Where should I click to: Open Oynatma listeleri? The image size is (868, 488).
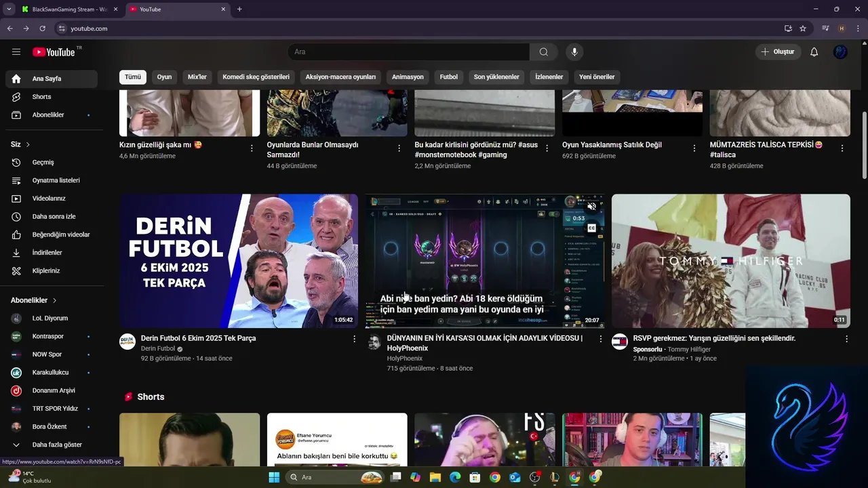pos(52,180)
